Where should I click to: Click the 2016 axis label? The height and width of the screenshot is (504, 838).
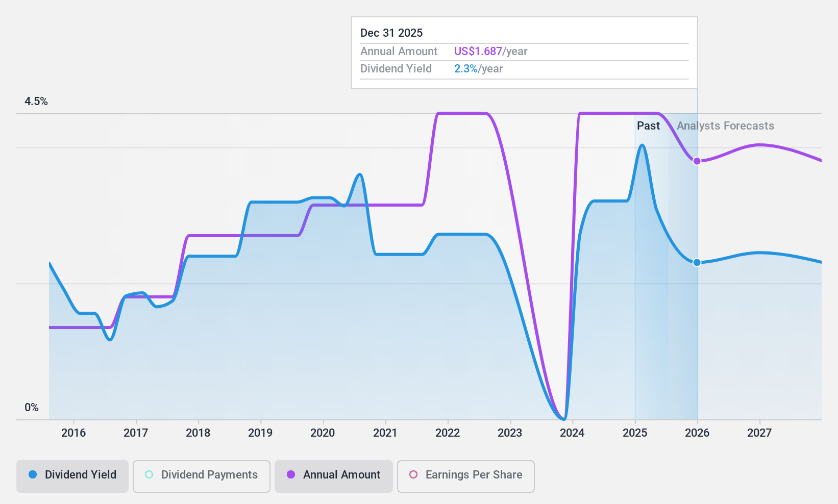73,433
